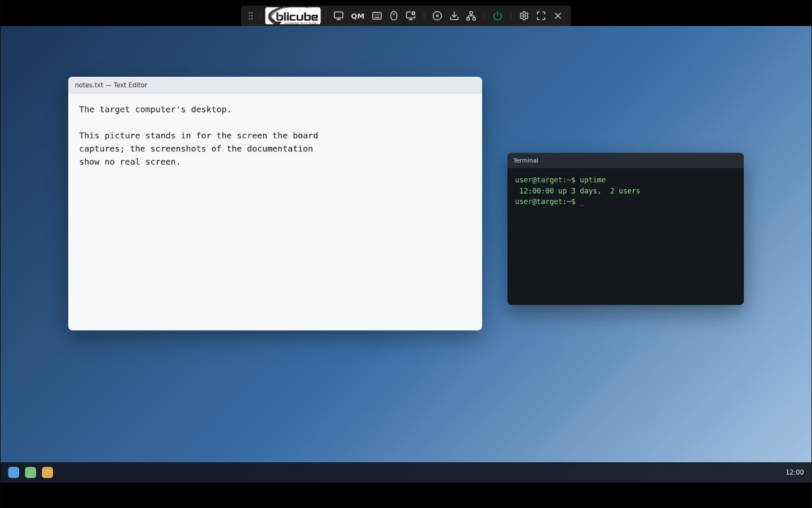This screenshot has width=812, height=508.
Task: Click the green square taskbar icon
Action: (x=30, y=472)
